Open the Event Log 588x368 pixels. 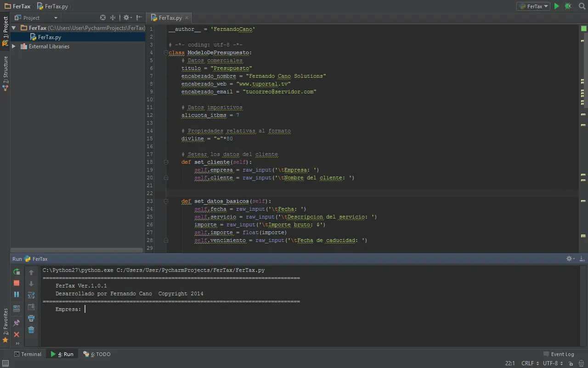pyautogui.click(x=559, y=354)
